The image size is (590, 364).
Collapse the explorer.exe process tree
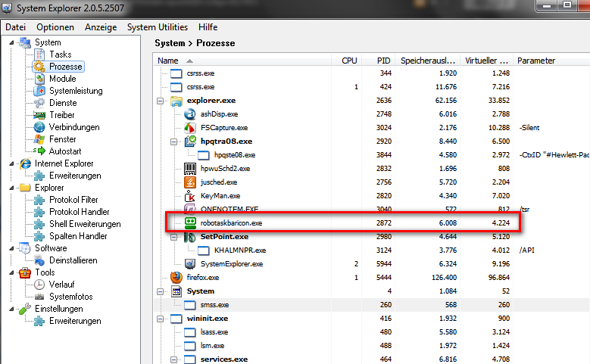click(x=161, y=101)
